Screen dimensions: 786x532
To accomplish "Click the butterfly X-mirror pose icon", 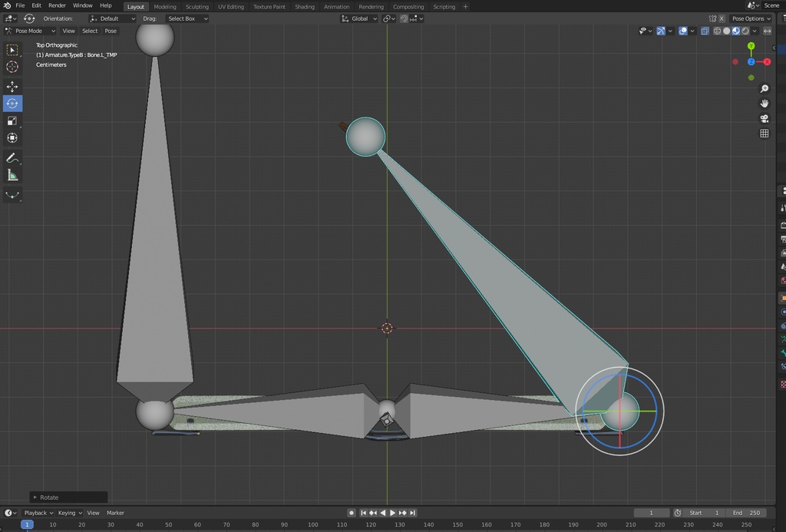I will point(712,18).
